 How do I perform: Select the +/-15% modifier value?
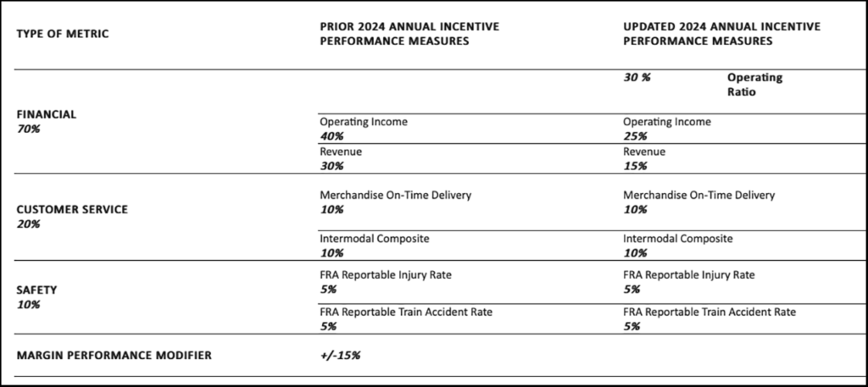[340, 355]
